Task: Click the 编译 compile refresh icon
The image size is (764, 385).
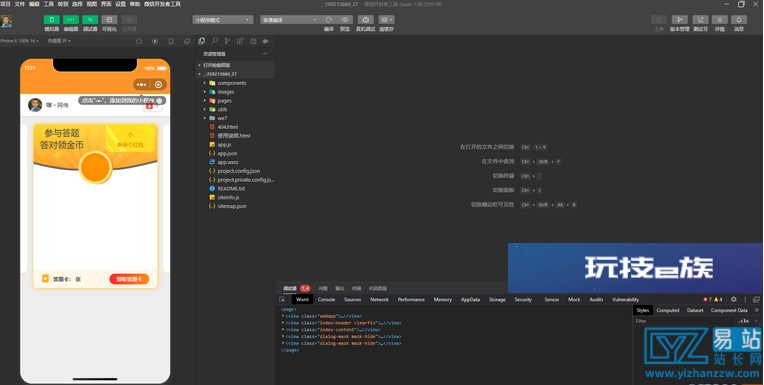Action: [329, 20]
